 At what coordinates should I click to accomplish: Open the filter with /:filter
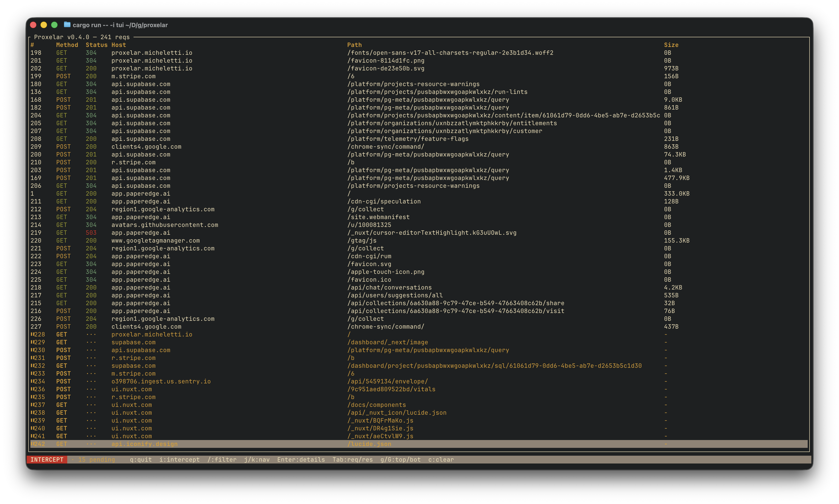(x=222, y=460)
